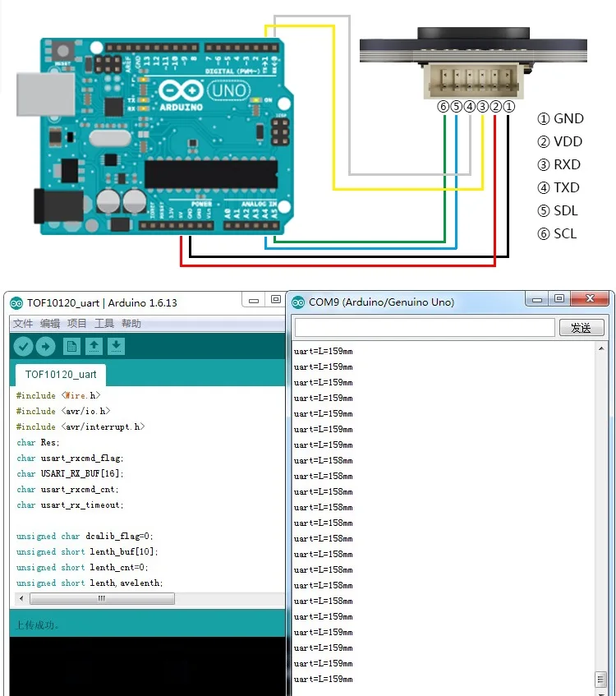Open the 文件 menu

coord(23,324)
